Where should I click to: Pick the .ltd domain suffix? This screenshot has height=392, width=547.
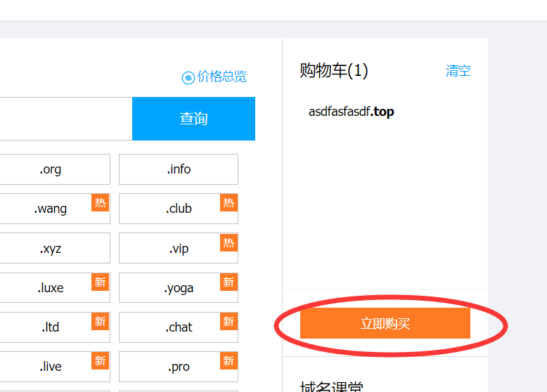(x=55, y=327)
